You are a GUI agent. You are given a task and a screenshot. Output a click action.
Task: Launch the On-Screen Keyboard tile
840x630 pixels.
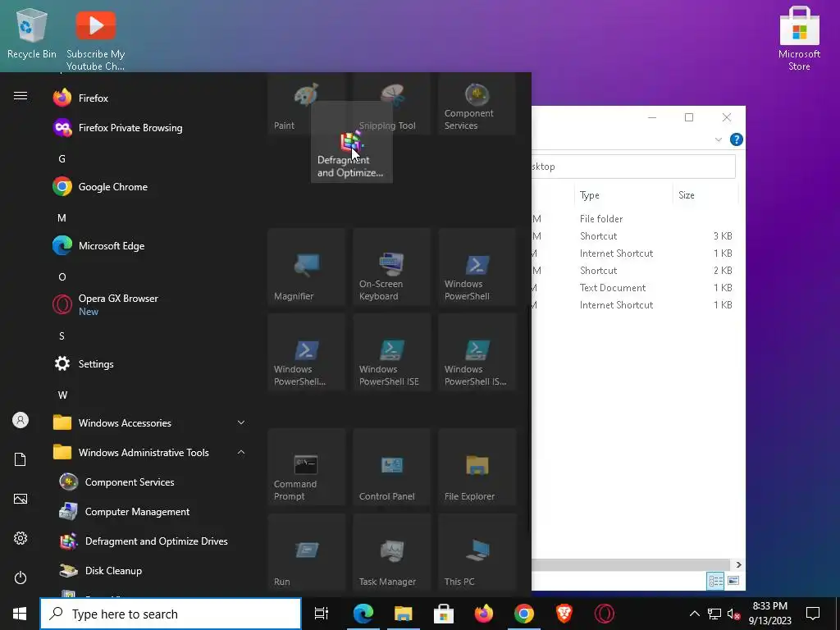tap(391, 267)
